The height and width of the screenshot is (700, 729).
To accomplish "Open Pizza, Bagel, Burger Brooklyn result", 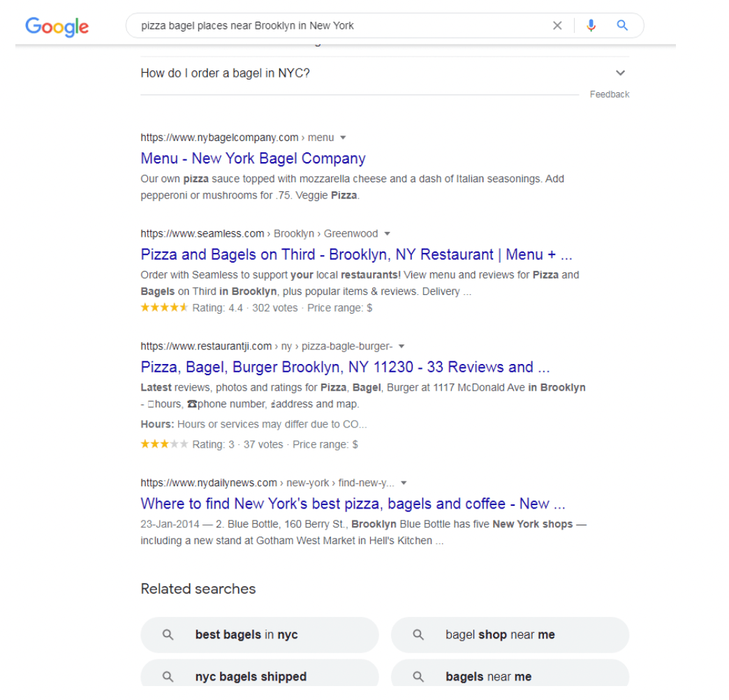I will pos(345,367).
